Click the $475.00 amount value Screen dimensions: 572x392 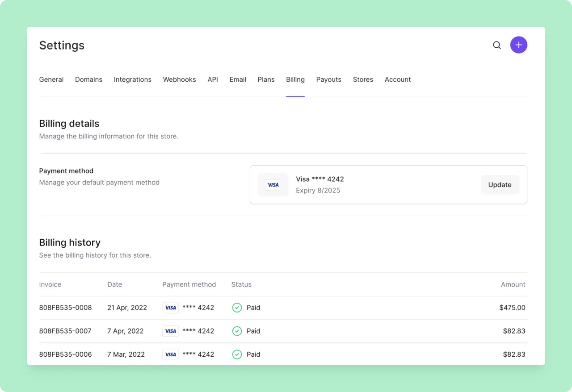(x=512, y=308)
